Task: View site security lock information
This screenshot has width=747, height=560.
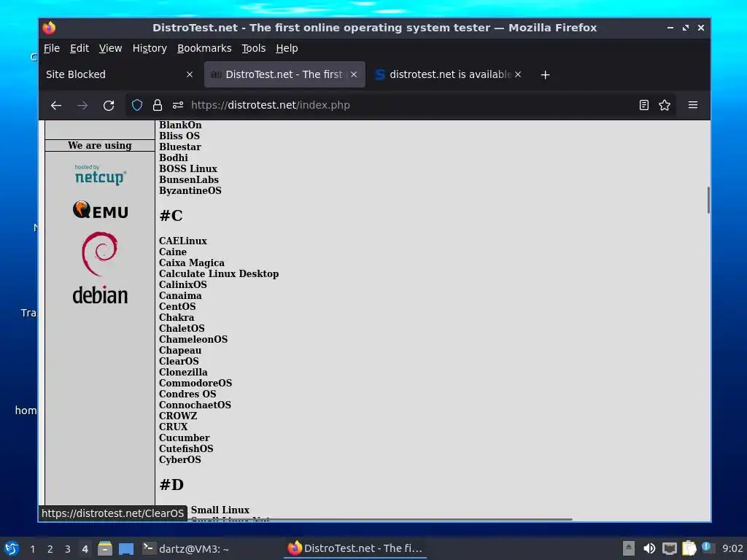Action: pos(158,105)
